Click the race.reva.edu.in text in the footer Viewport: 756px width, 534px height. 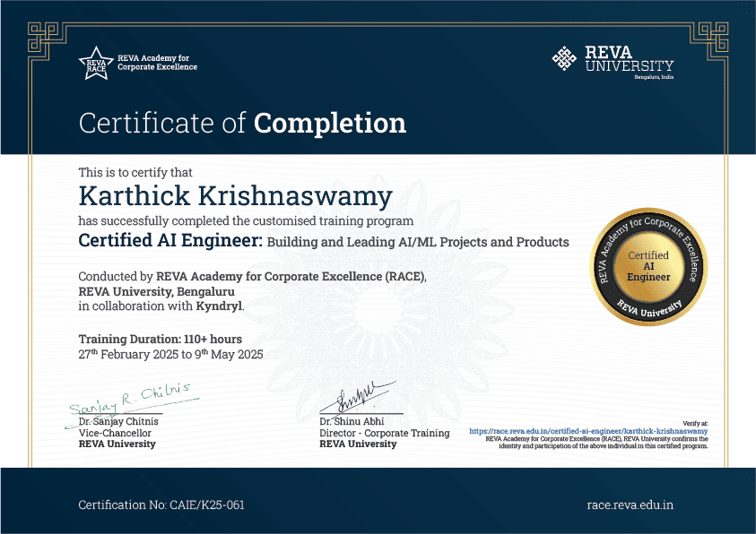(630, 504)
